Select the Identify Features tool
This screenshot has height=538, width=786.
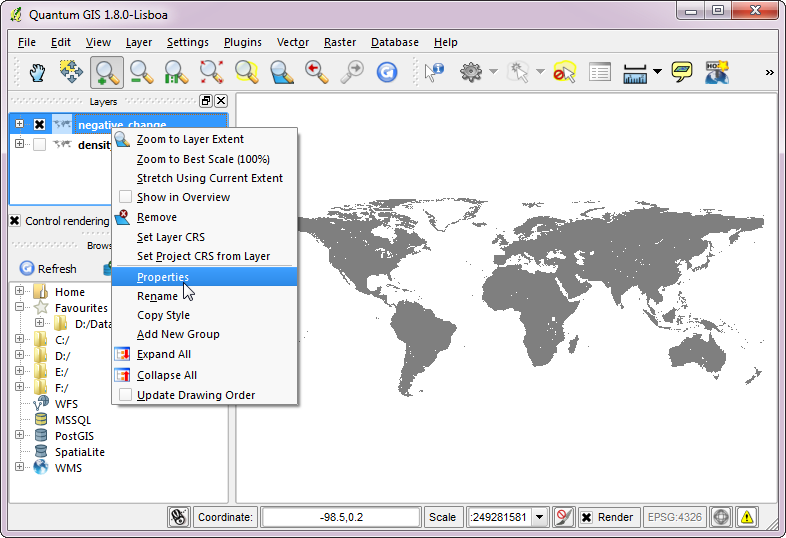pyautogui.click(x=434, y=72)
